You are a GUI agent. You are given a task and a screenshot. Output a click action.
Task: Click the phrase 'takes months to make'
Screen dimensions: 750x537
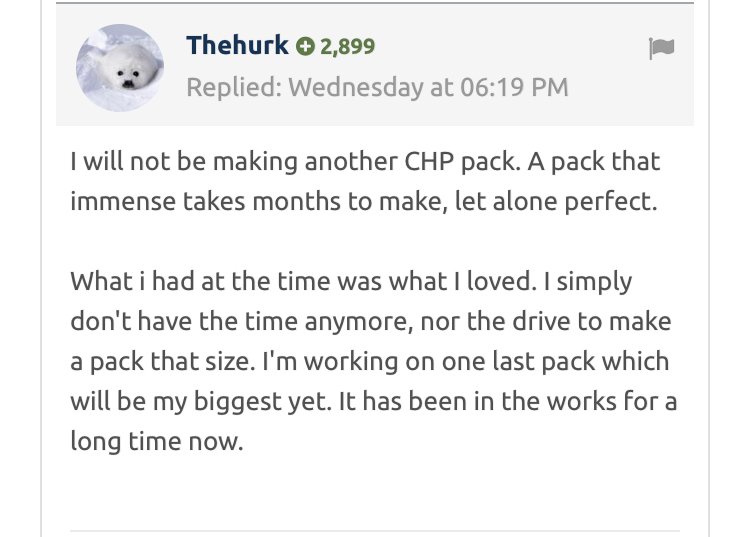(x=291, y=200)
